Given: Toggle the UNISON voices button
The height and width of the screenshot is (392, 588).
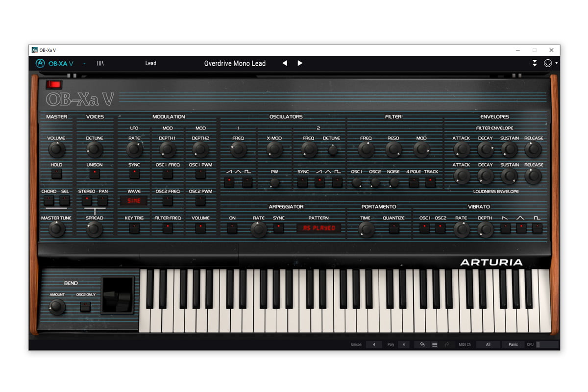Looking at the screenshot, I should [95, 173].
